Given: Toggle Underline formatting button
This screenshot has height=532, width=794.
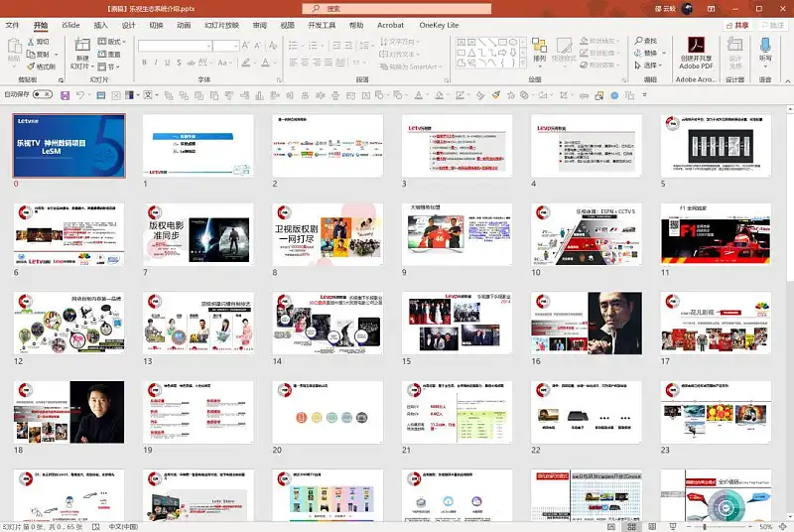Looking at the screenshot, I should 167,63.
